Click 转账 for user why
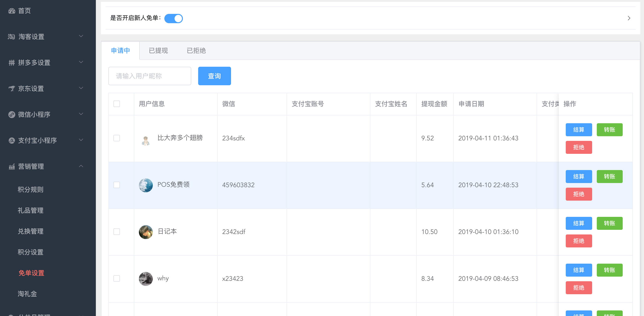The width and height of the screenshot is (644, 316). (610, 270)
